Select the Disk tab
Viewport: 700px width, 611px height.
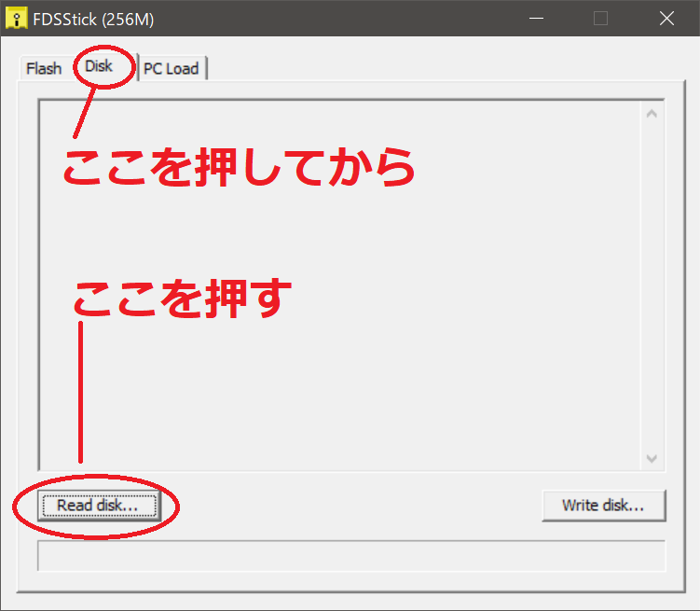[99, 66]
